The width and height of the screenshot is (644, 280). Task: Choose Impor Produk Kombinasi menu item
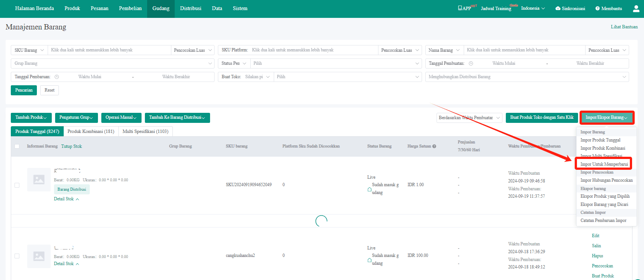[603, 148]
